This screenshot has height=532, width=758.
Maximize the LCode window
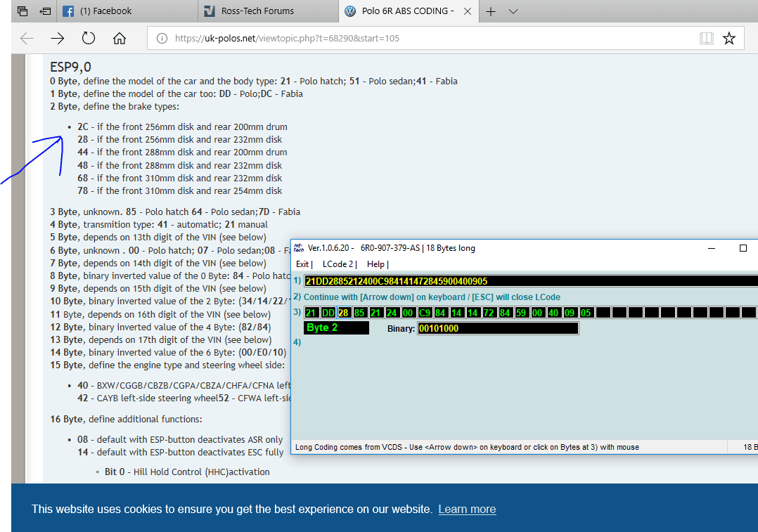click(x=743, y=248)
